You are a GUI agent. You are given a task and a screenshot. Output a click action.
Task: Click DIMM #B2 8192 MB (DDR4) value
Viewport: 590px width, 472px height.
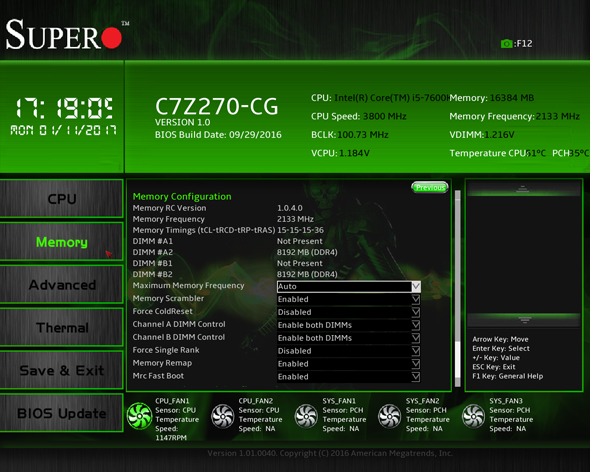pyautogui.click(x=307, y=274)
